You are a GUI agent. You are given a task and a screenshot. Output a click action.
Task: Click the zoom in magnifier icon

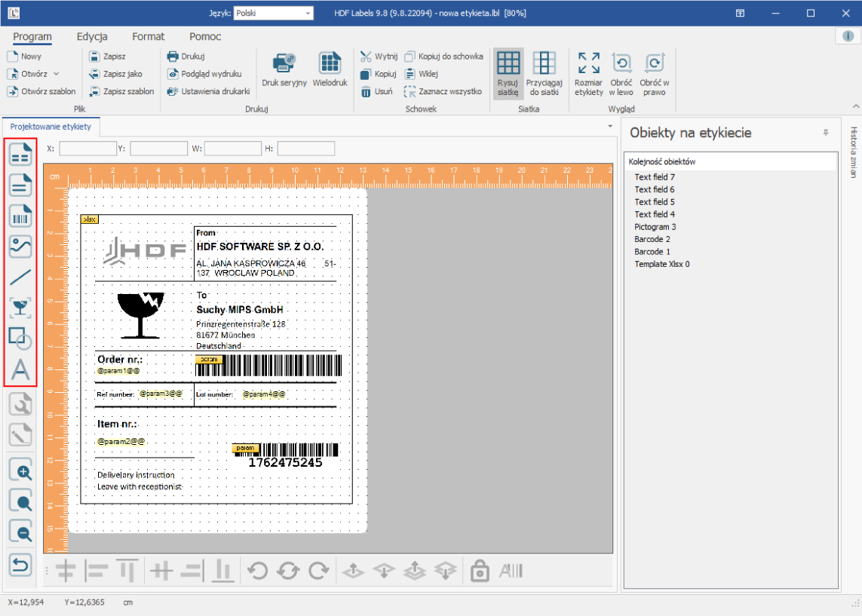21,471
